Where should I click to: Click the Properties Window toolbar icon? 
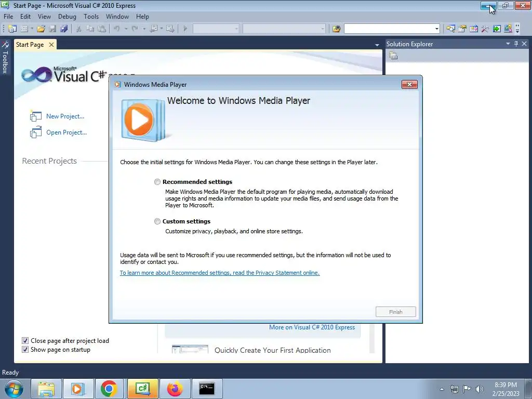[x=462, y=29]
